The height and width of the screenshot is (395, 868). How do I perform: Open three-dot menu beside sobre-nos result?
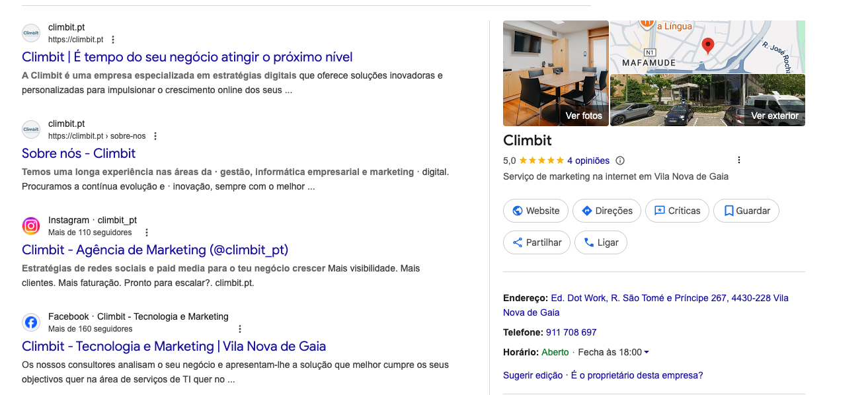coord(155,136)
